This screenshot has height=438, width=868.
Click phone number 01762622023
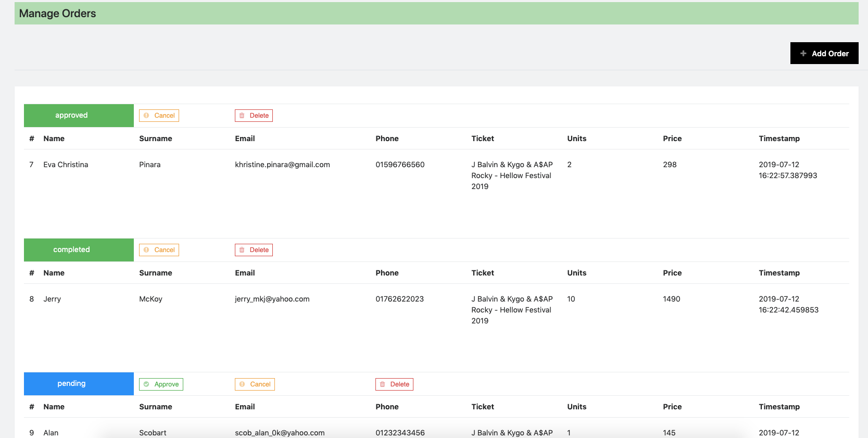pos(399,299)
